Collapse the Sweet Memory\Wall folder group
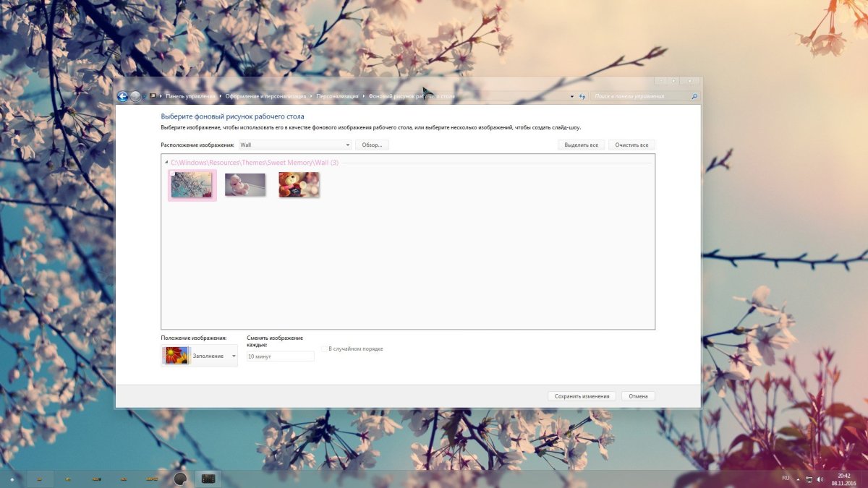This screenshot has height=488, width=868. tap(166, 163)
